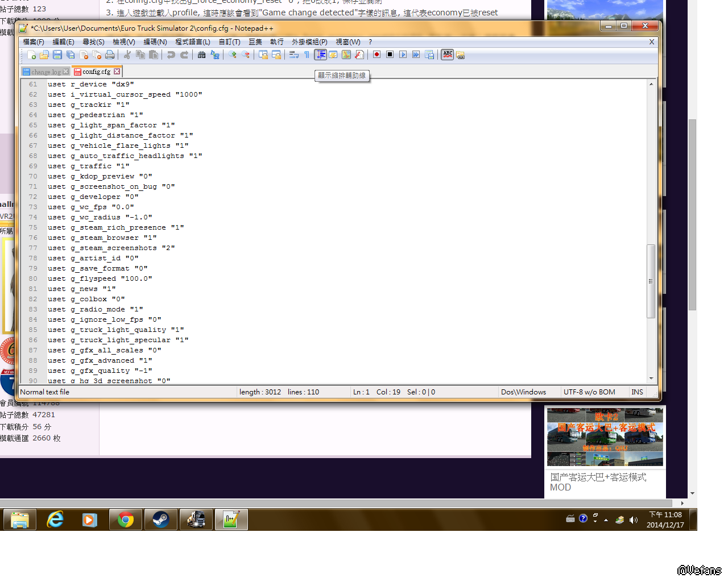Click line 69 g_traffic setting text

coord(89,166)
